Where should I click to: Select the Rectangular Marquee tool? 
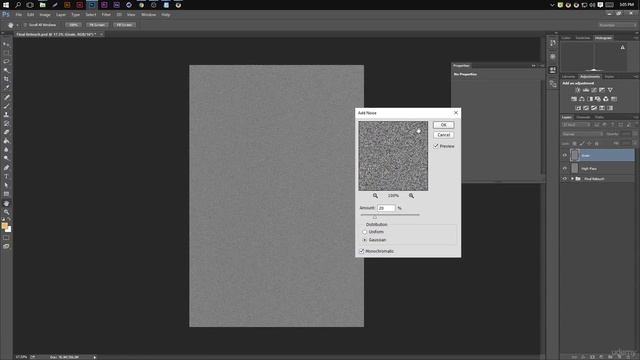(6, 53)
